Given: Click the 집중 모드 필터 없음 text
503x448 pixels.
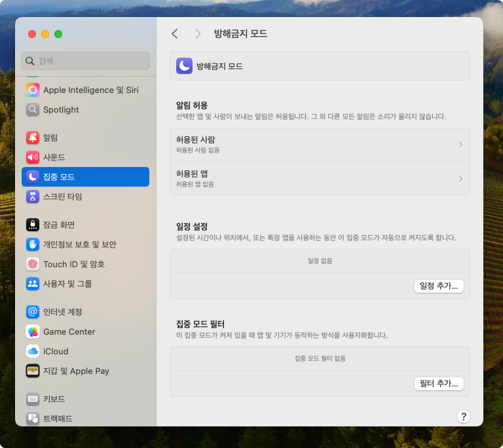Looking at the screenshot, I should click(x=320, y=358).
